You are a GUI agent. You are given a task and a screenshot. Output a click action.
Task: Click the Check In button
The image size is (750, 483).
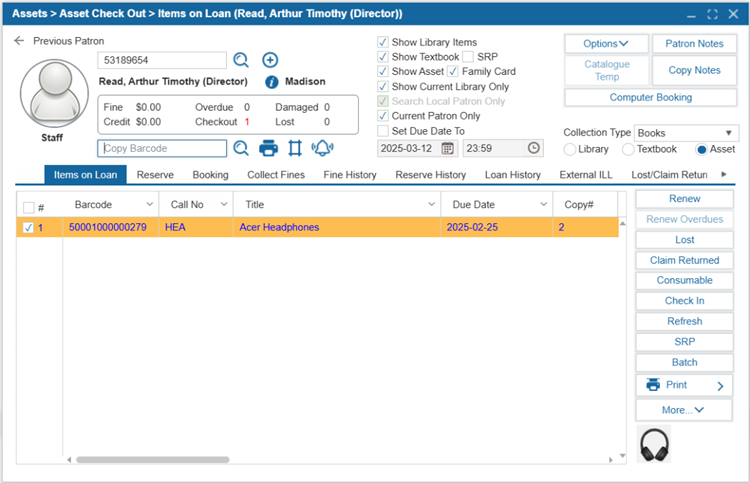684,301
